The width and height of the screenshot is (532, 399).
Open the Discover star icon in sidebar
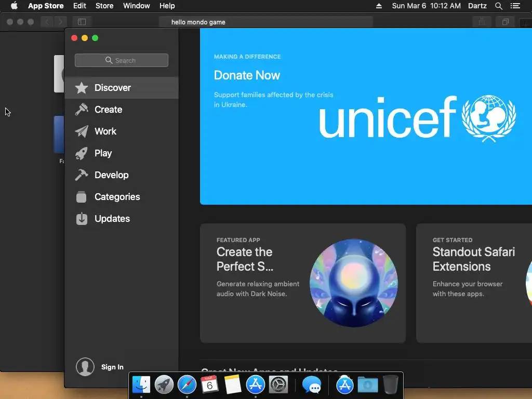82,88
